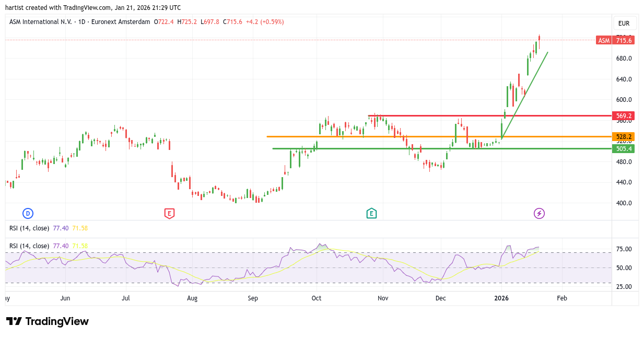
Task: Select the green 505.4 price label
Action: pos(624,149)
